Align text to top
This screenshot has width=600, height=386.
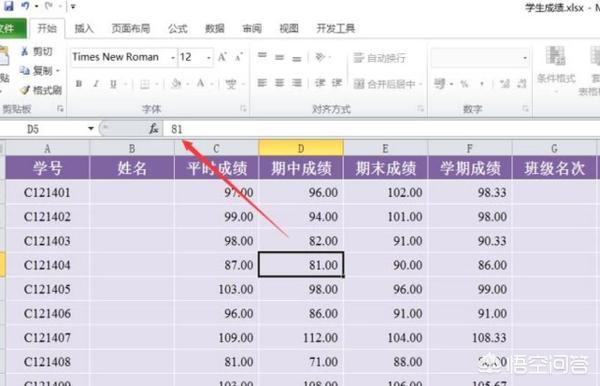coord(262,57)
